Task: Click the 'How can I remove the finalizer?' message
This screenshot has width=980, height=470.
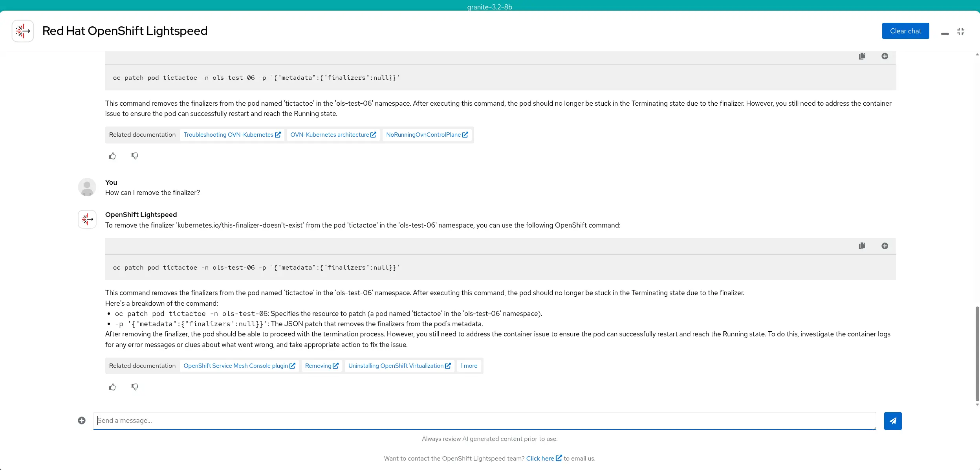Action: click(152, 193)
